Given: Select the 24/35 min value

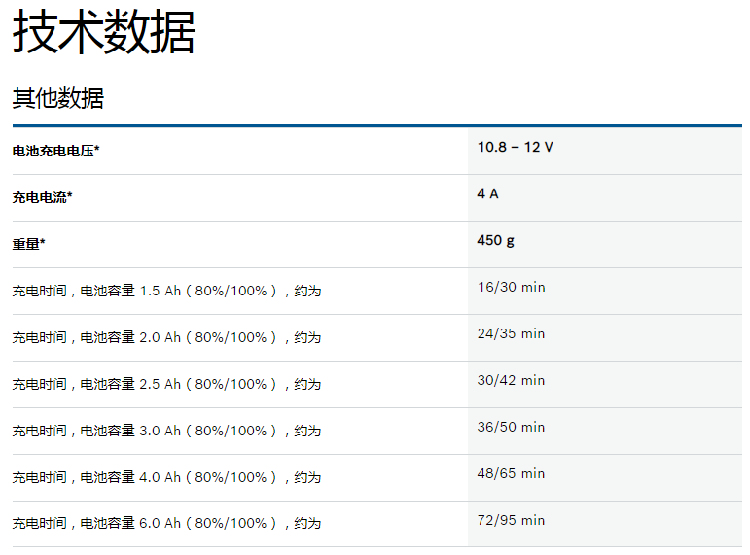Looking at the screenshot, I should click(x=511, y=333).
